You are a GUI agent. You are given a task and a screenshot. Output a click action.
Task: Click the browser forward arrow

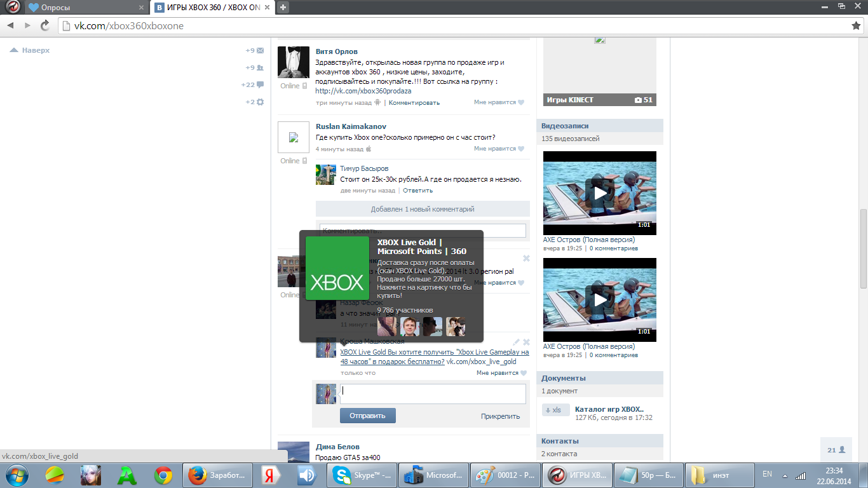pos(27,25)
